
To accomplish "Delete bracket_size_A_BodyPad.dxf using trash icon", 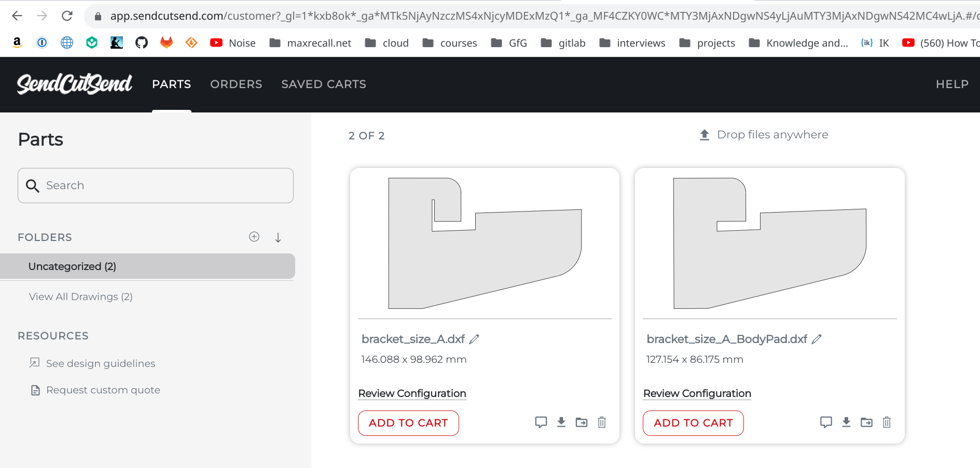I will click(887, 422).
